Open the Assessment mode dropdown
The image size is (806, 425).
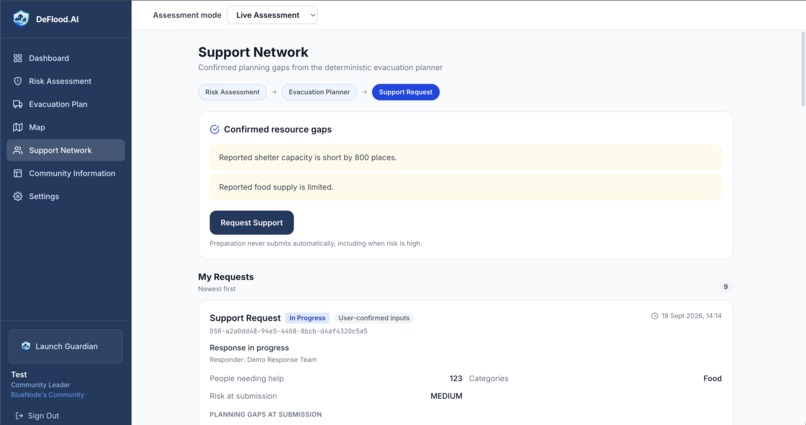point(272,15)
